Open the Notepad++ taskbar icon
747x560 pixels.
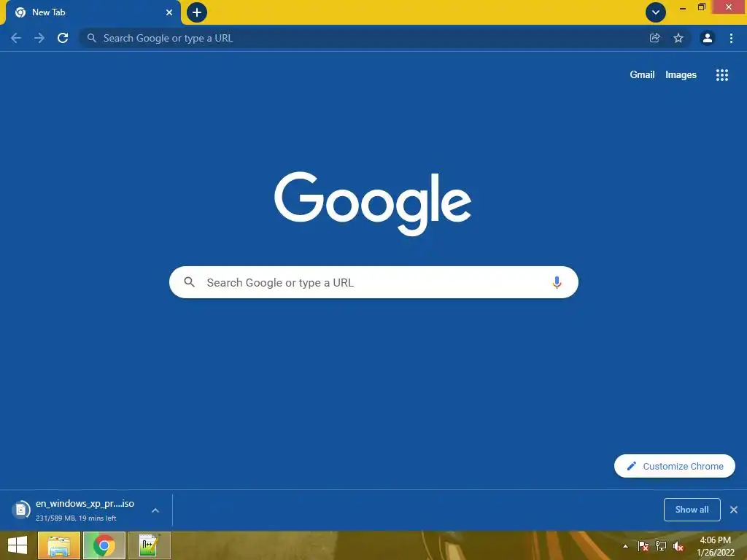[149, 545]
